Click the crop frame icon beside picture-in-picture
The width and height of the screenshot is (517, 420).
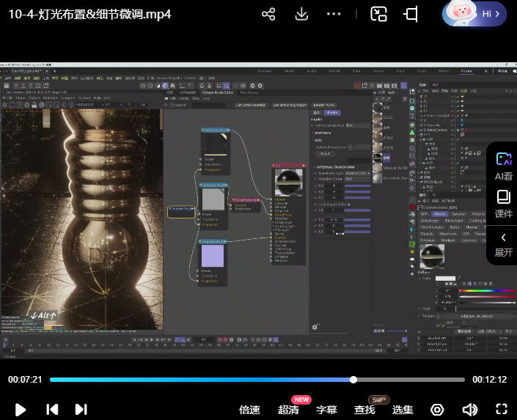(x=411, y=14)
